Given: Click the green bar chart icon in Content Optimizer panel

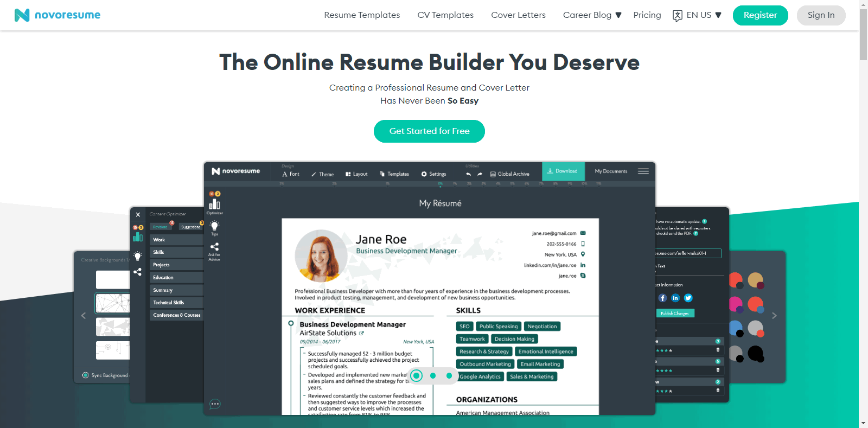Looking at the screenshot, I should point(138,237).
